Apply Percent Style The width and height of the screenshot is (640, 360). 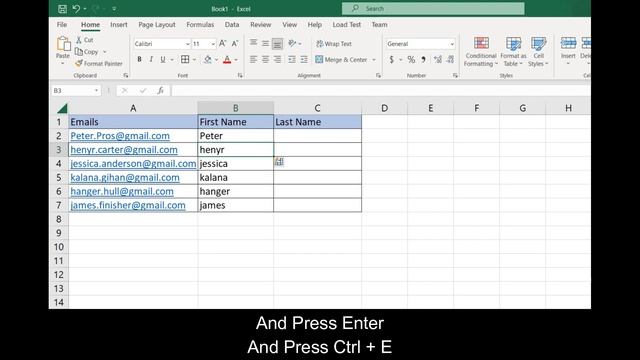[411, 60]
